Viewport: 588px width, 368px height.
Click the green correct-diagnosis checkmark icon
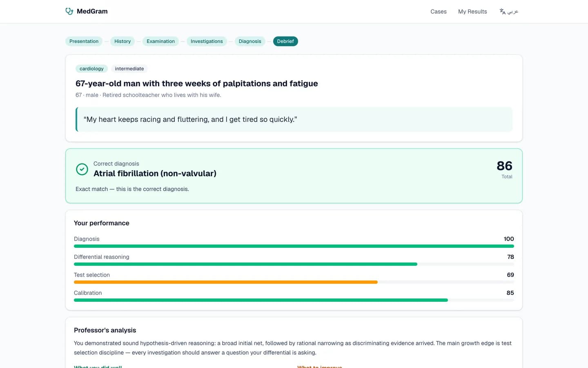(x=82, y=169)
